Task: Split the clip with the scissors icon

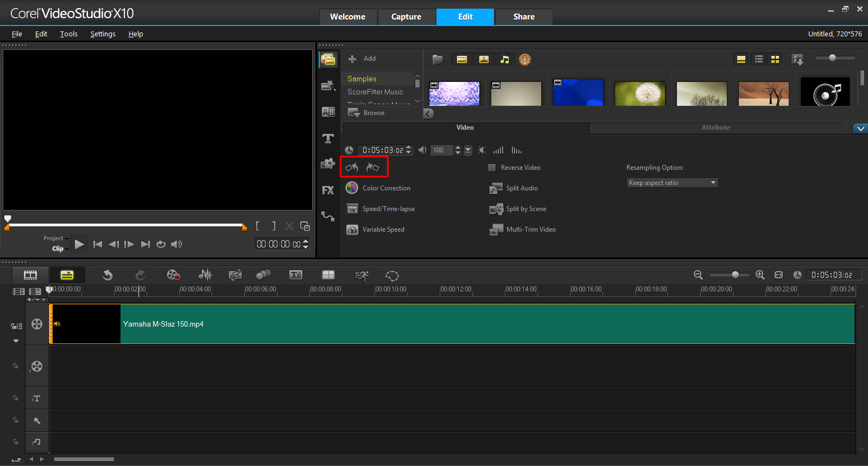Action: [289, 226]
